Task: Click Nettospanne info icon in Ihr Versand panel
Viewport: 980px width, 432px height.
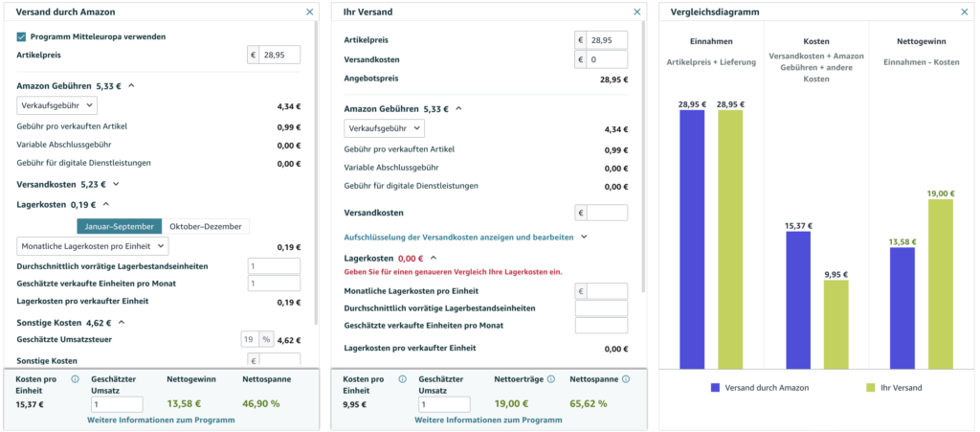Action: (x=624, y=379)
